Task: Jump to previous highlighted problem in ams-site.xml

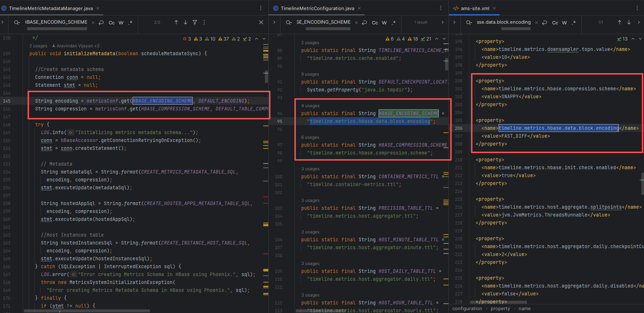Action: coord(633,39)
